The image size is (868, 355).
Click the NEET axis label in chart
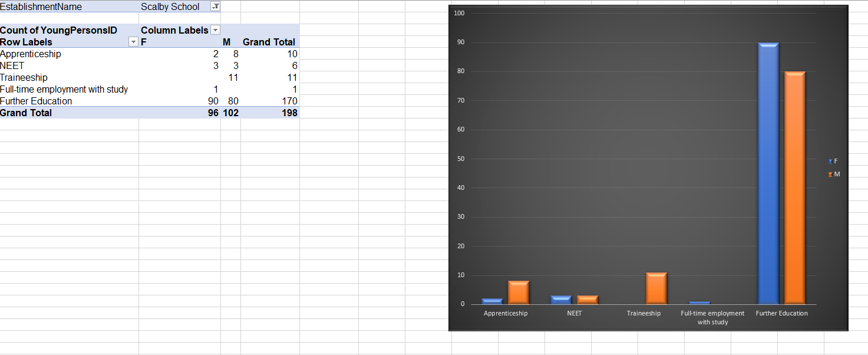575,313
